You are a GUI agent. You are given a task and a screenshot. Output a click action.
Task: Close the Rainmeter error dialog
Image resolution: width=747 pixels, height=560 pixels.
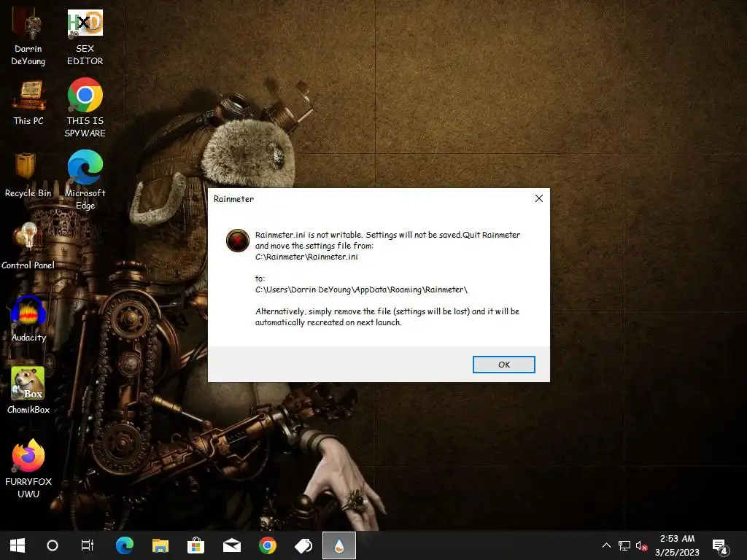(539, 198)
